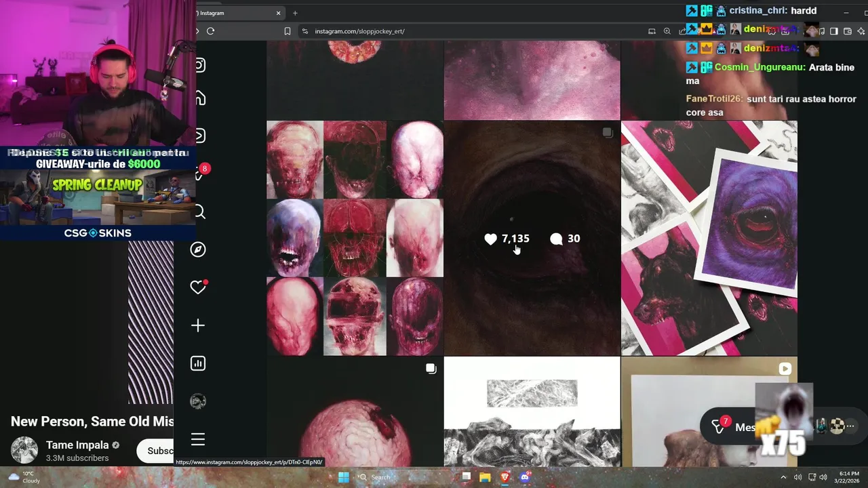Click the Create plus icon in Instagram sidebar
The width and height of the screenshot is (868, 488).
point(198,326)
